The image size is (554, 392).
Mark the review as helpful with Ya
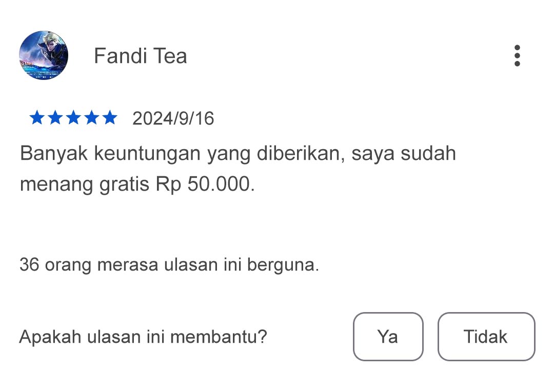pos(388,337)
